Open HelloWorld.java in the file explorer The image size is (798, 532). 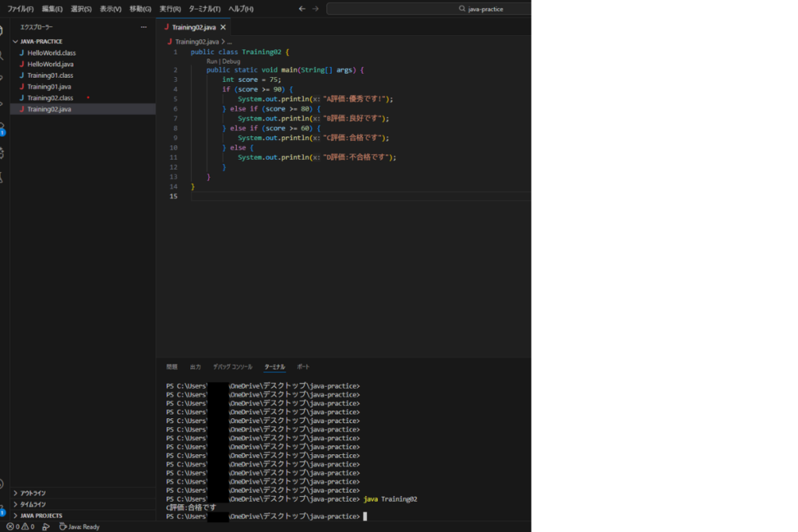(51, 64)
